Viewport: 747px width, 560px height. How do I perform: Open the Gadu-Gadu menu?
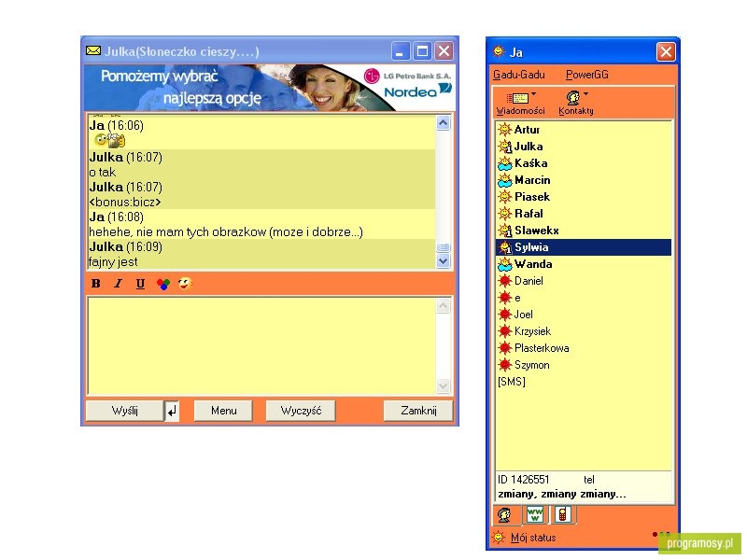[x=519, y=75]
